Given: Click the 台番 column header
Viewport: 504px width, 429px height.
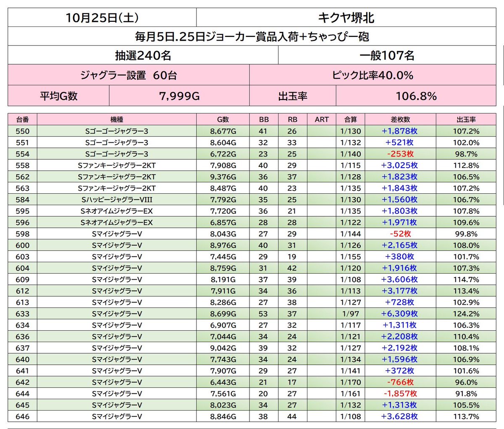Looking at the screenshot, I should [23, 119].
